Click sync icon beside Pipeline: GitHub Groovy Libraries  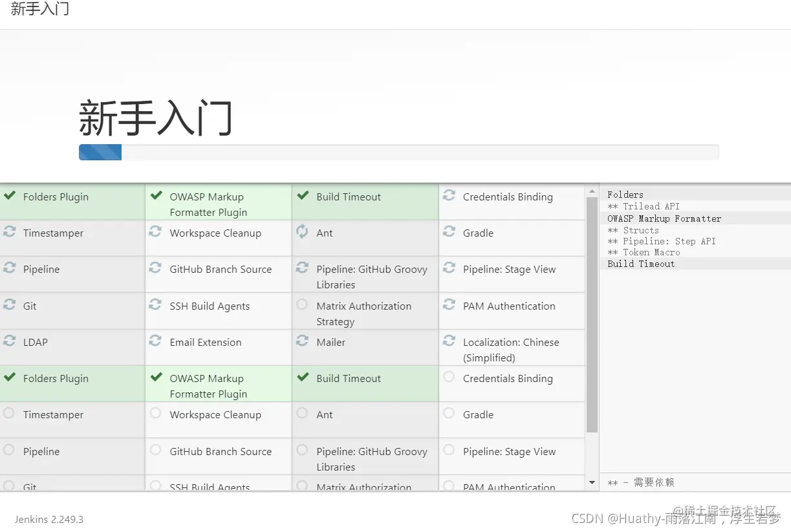(x=302, y=268)
